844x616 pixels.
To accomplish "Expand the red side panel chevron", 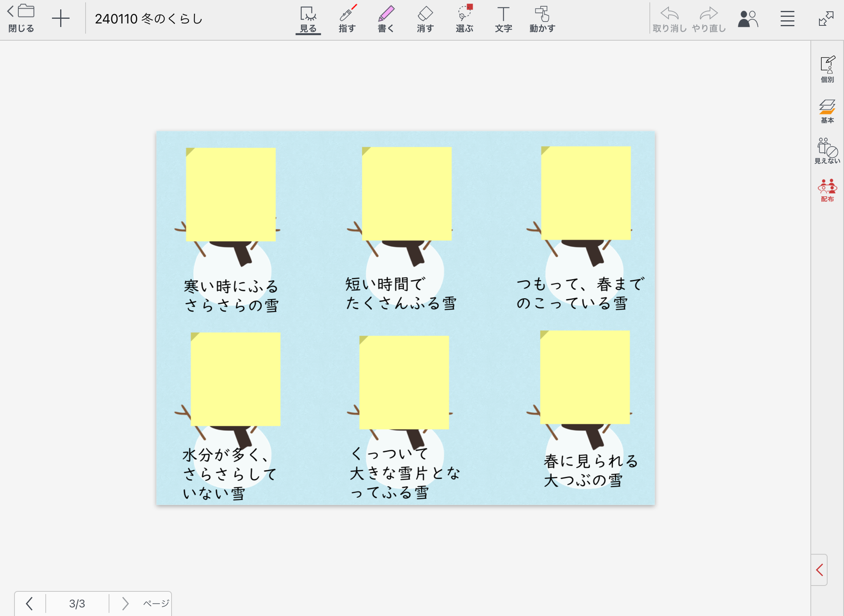I will (x=819, y=569).
